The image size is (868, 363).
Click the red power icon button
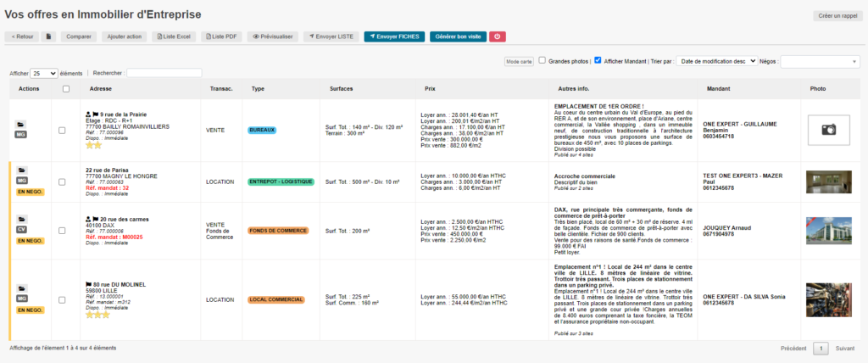(498, 36)
